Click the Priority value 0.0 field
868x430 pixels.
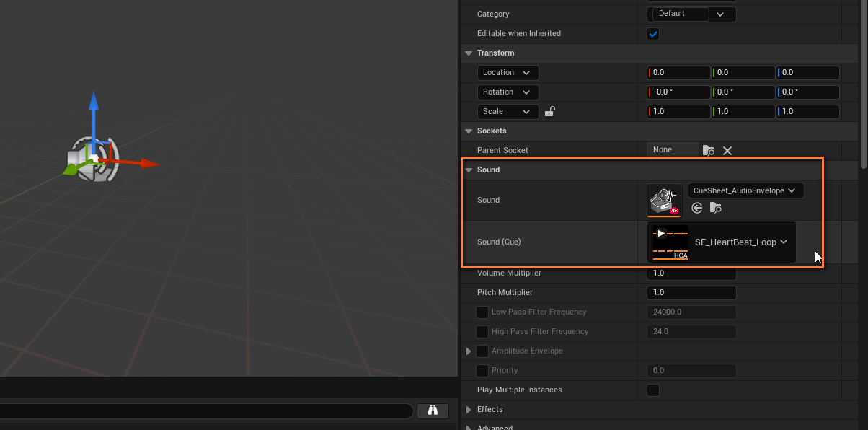pos(691,371)
